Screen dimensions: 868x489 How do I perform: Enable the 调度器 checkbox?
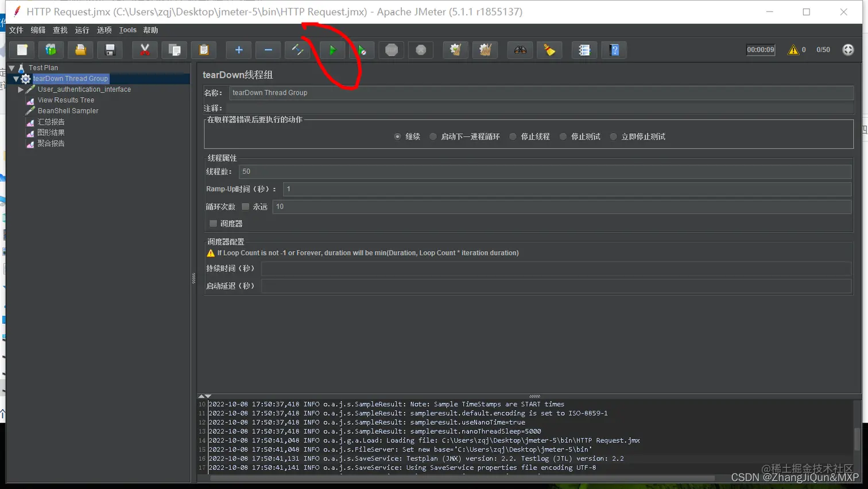pyautogui.click(x=214, y=224)
